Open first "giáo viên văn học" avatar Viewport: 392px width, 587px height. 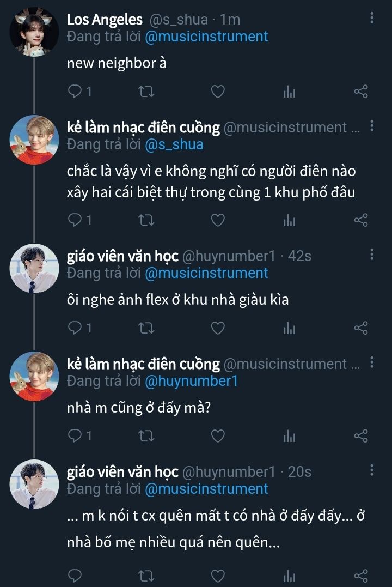click(x=34, y=268)
